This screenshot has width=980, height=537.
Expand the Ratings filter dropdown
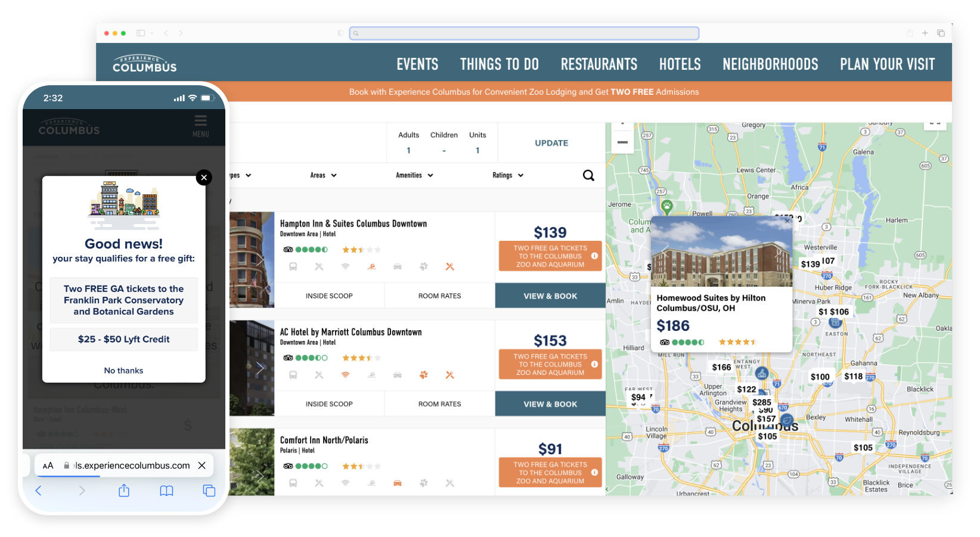(x=508, y=175)
